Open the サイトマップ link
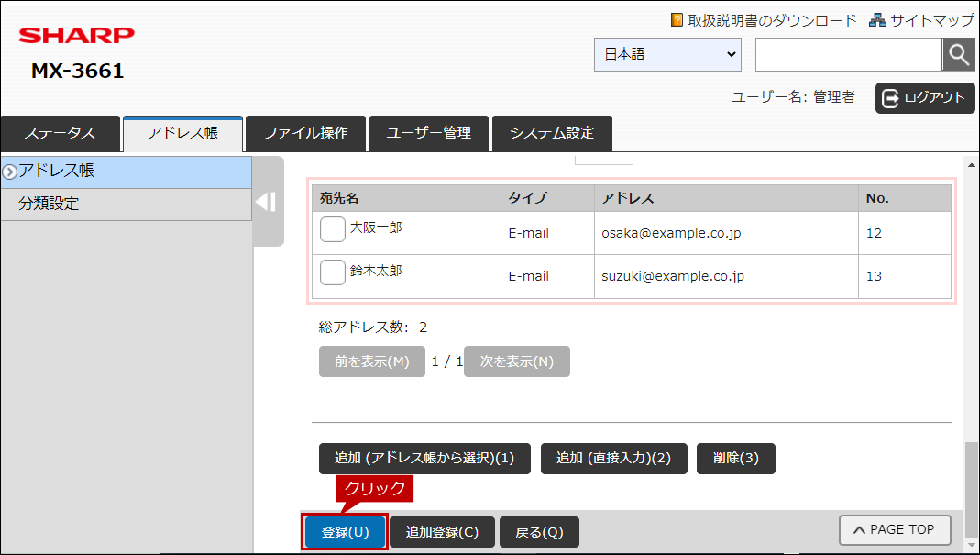Viewport: 980px width, 555px height. point(932,21)
